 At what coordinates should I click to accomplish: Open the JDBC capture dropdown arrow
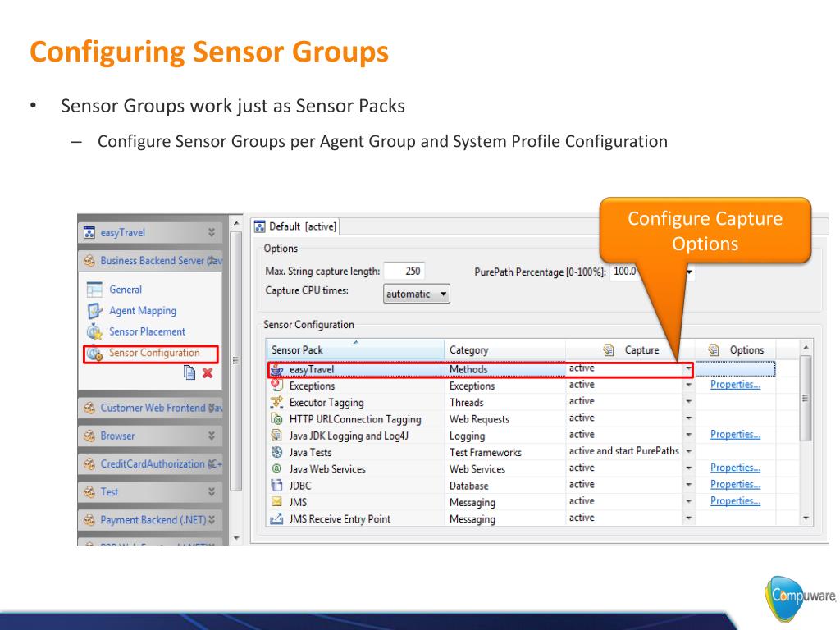tap(689, 485)
